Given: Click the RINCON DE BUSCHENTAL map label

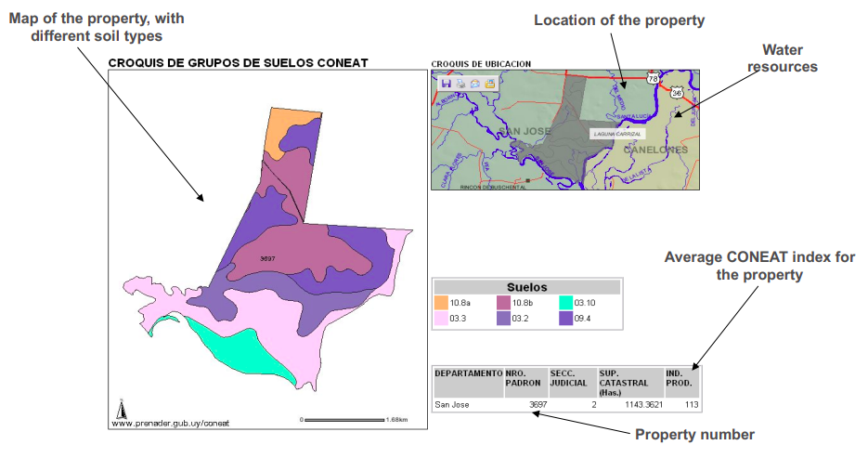Looking at the screenshot, I should [493, 187].
